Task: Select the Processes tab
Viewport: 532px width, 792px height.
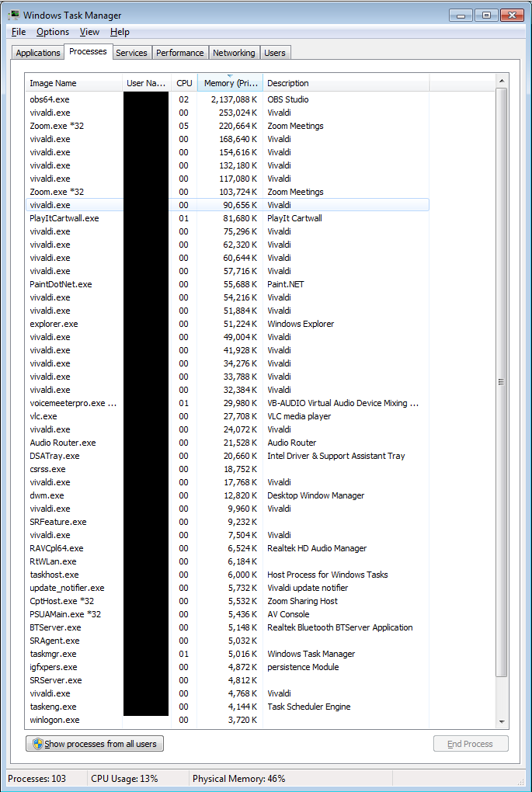Action: coord(88,51)
